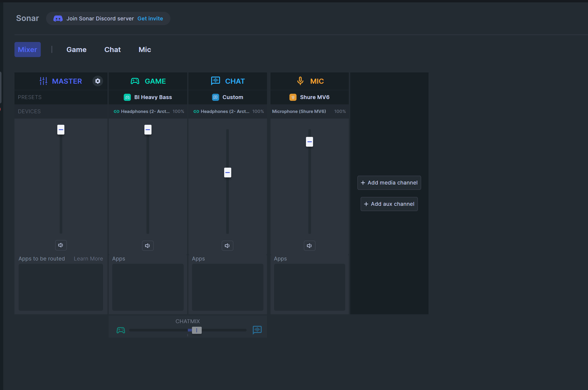The width and height of the screenshot is (588, 390).
Task: Open Chat preset dropdown Custom
Action: coord(228,97)
